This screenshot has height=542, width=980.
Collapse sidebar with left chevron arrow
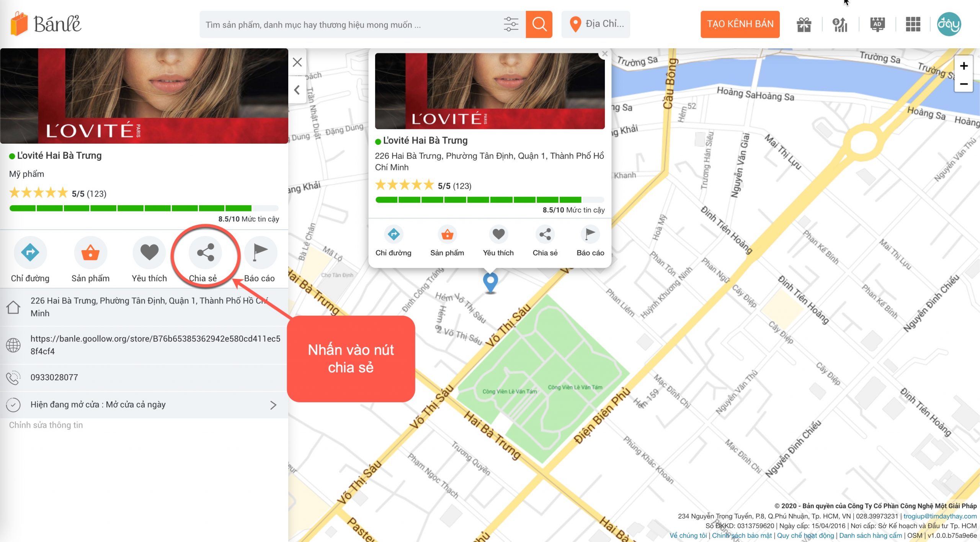point(297,90)
